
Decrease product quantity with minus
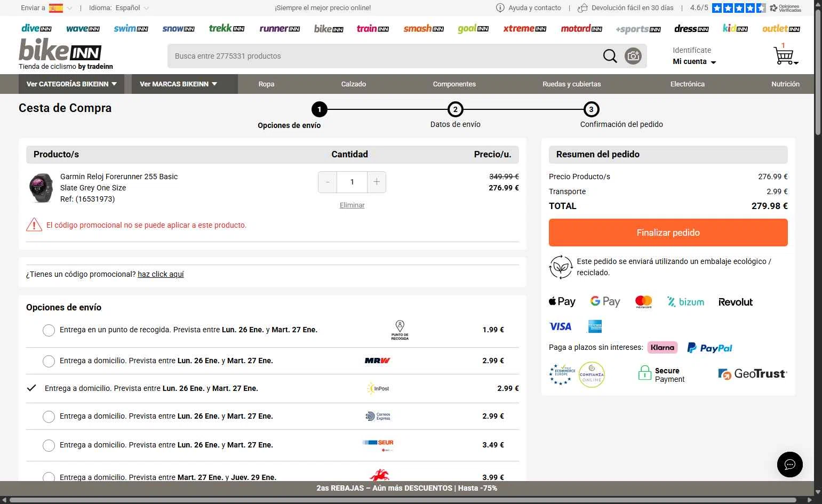tap(328, 182)
